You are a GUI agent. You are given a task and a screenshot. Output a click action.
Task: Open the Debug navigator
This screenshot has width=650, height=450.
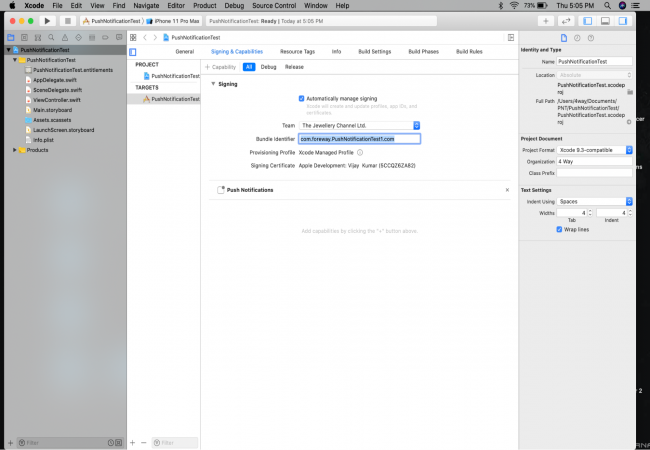[x=92, y=37]
